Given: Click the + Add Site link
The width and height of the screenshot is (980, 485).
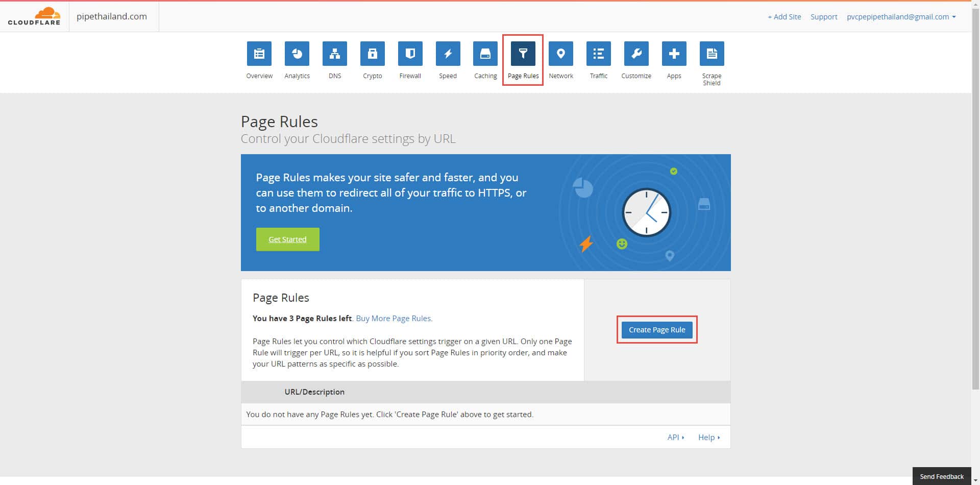Looking at the screenshot, I should tap(785, 17).
